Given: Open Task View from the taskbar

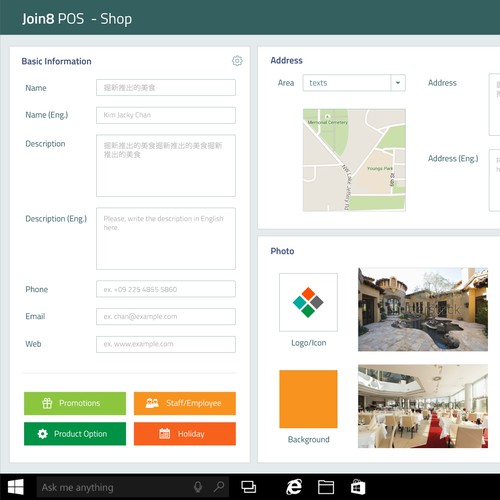Looking at the screenshot, I should pos(248,487).
